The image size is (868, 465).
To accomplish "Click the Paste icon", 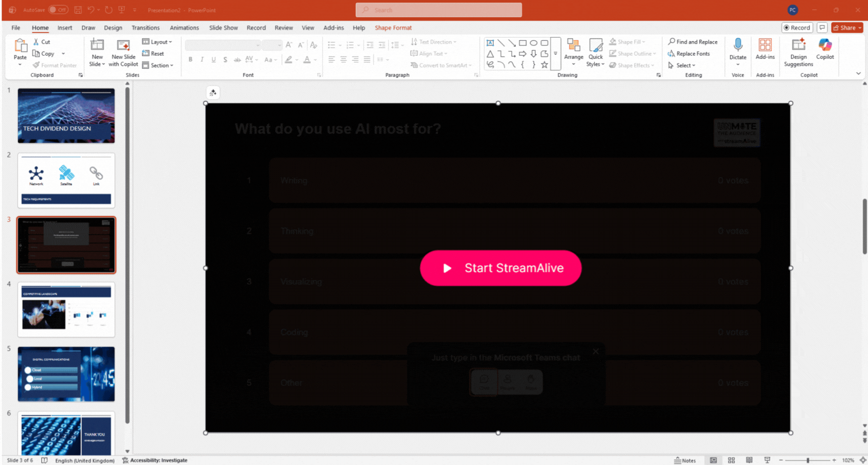I will pyautogui.click(x=20, y=45).
